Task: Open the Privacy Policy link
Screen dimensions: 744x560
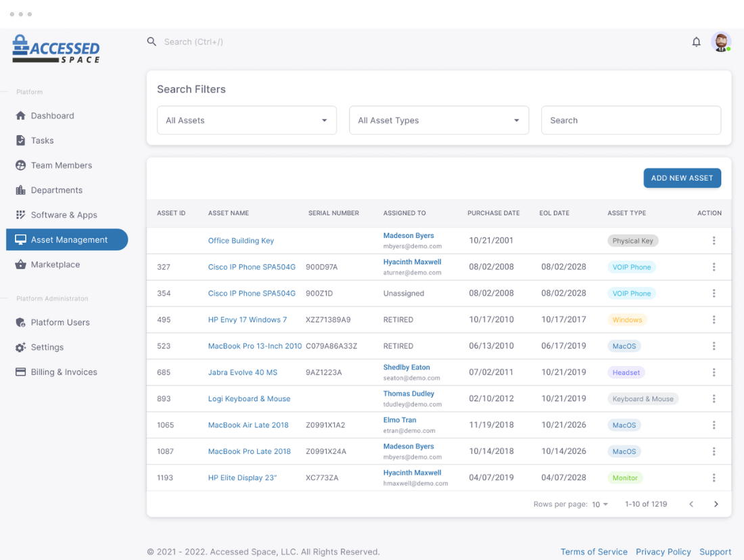Action: pyautogui.click(x=663, y=551)
